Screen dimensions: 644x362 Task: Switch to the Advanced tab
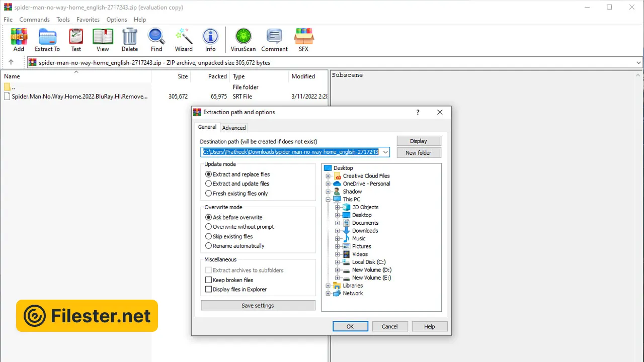234,128
